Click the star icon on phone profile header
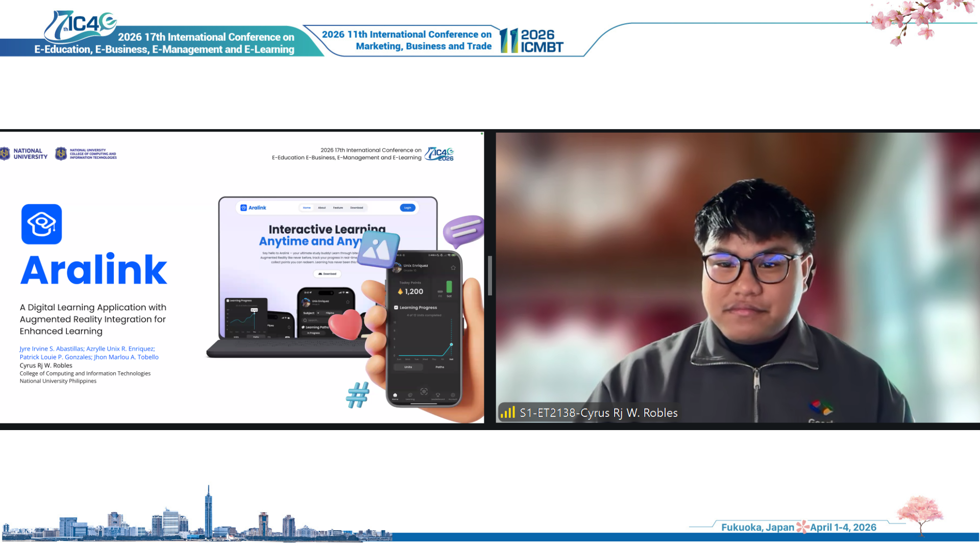 pyautogui.click(x=453, y=267)
